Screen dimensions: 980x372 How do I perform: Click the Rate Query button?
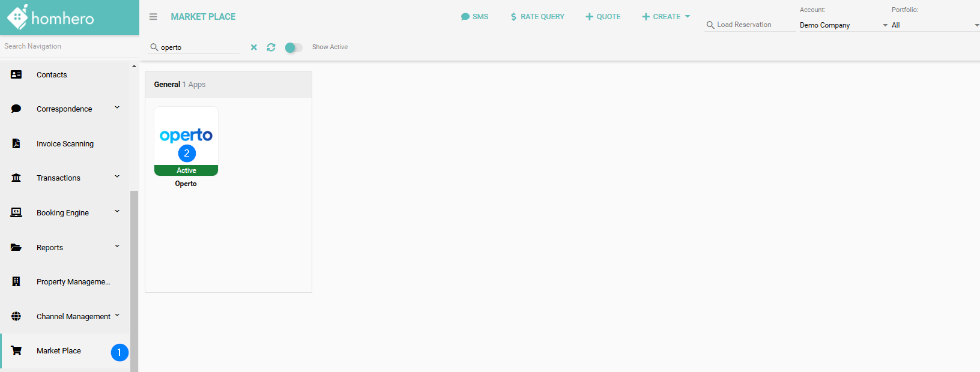(x=537, y=17)
